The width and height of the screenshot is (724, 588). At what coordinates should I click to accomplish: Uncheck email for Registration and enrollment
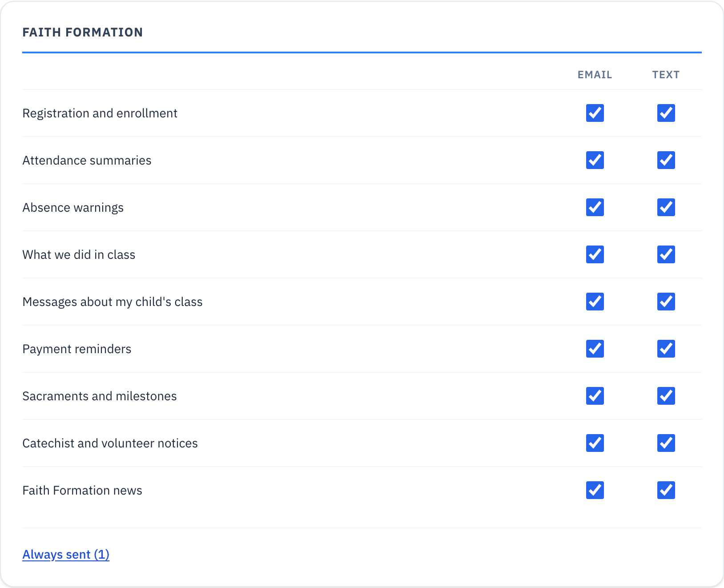coord(595,113)
